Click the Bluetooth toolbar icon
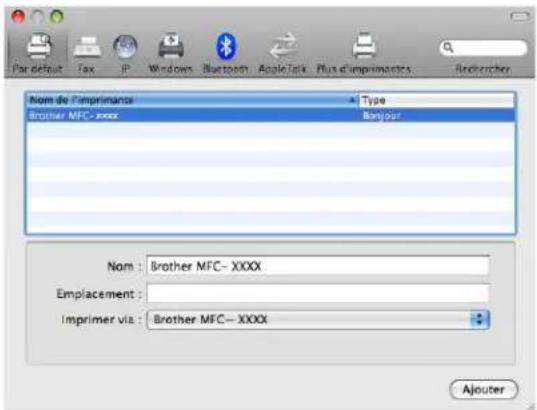537x410 pixels. pos(225,46)
